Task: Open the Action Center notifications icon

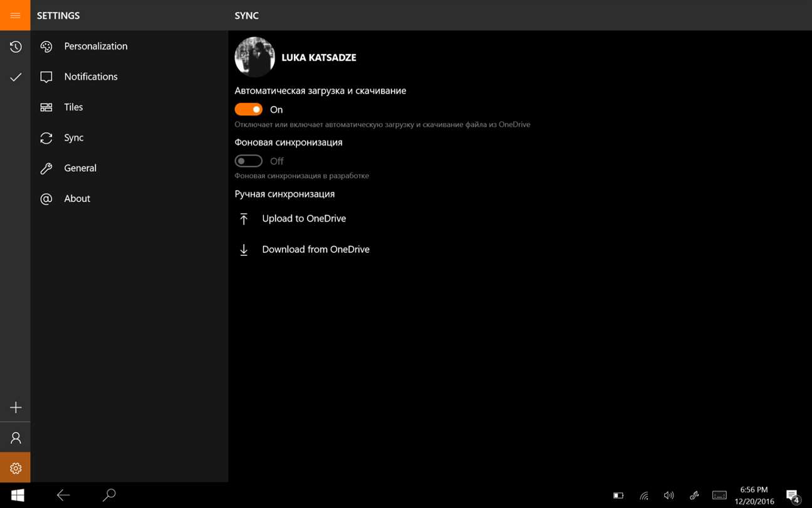Action: [x=793, y=495]
